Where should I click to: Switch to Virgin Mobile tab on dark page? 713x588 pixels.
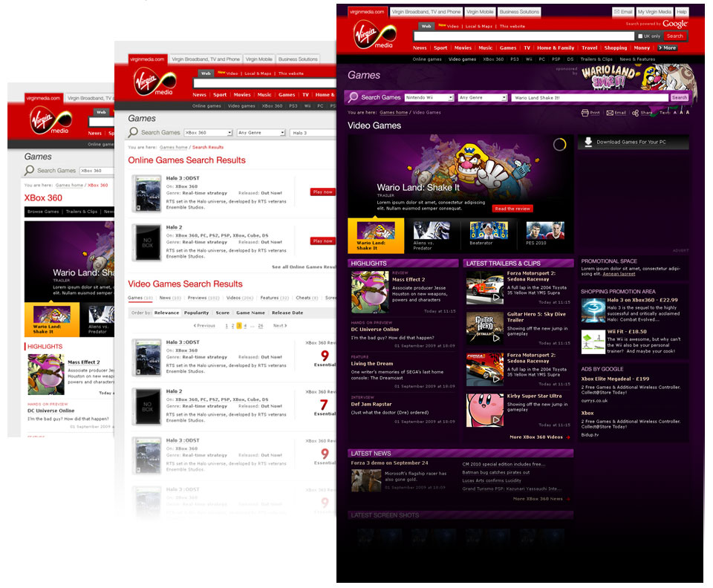click(480, 12)
